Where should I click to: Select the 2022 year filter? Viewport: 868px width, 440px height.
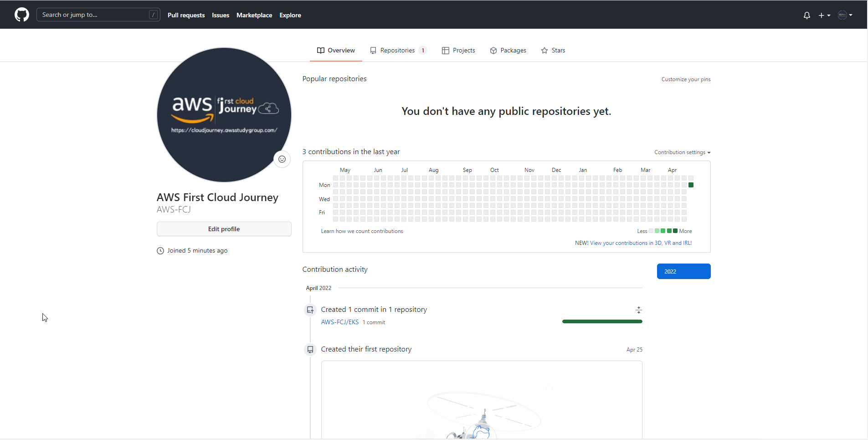tap(683, 271)
